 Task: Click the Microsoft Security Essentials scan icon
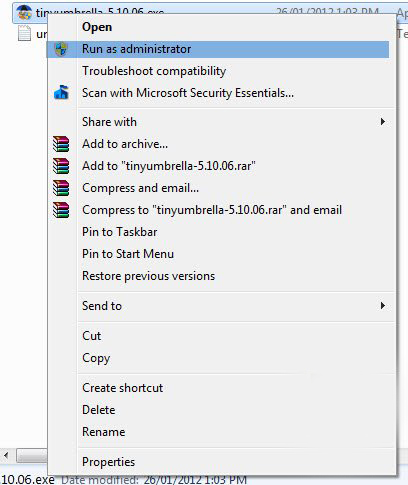tap(61, 92)
